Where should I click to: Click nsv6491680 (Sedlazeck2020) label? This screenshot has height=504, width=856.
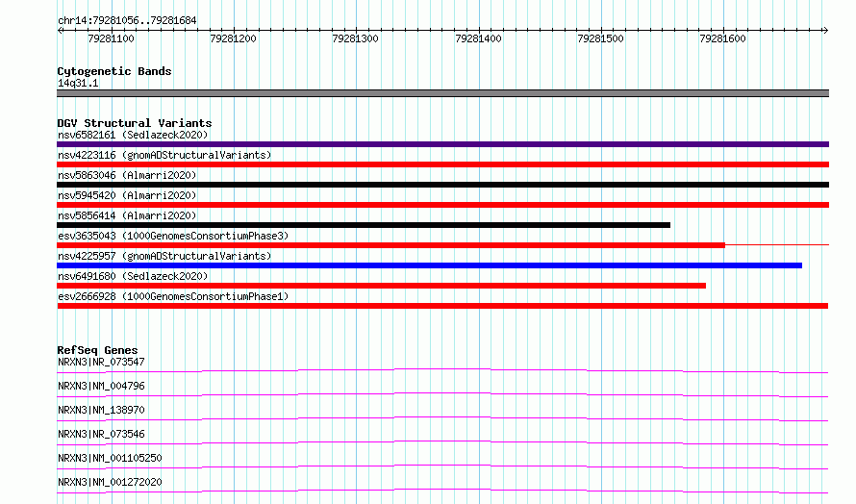(x=133, y=276)
